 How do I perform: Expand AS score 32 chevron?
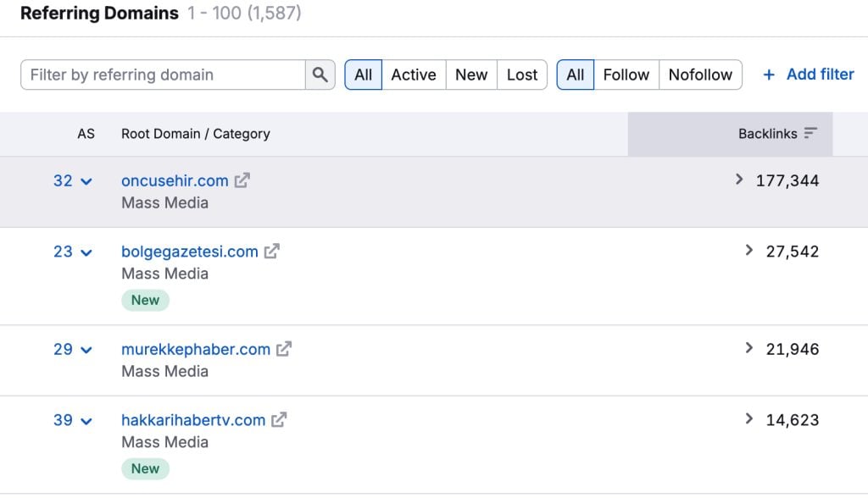point(86,181)
